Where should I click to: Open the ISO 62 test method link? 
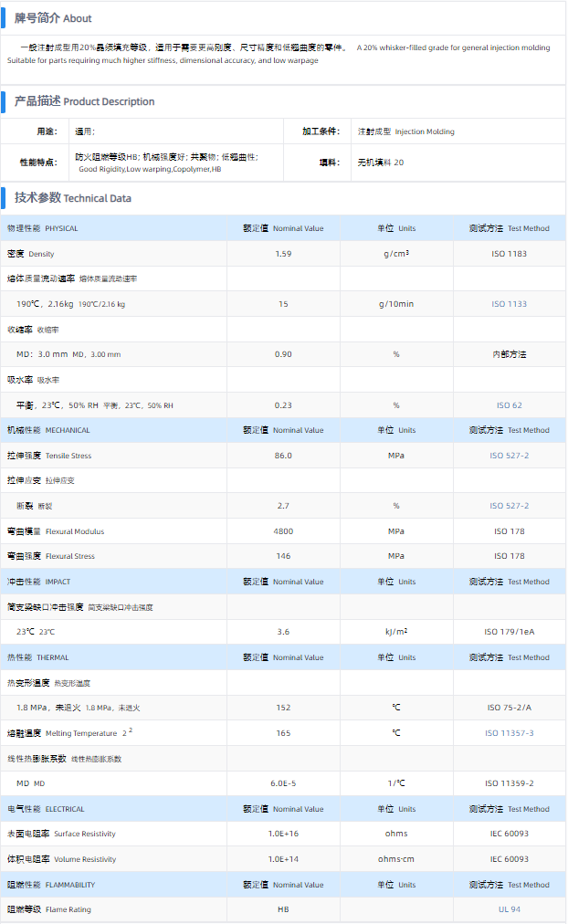pyautogui.click(x=509, y=405)
